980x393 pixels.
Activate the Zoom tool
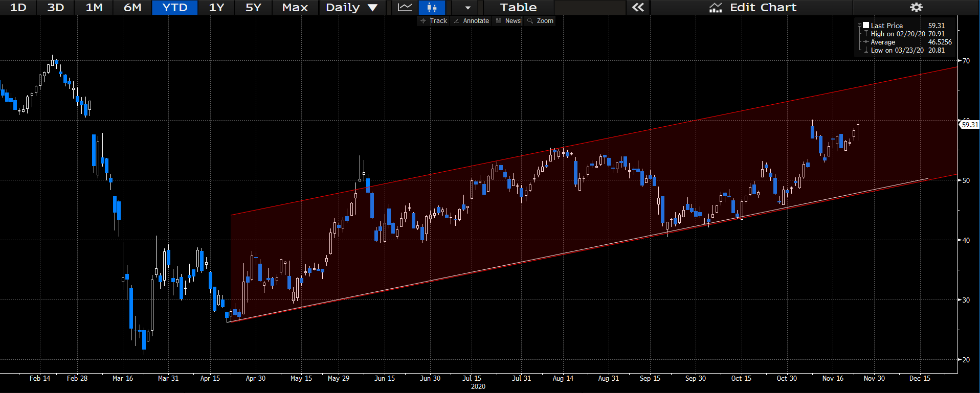540,21
